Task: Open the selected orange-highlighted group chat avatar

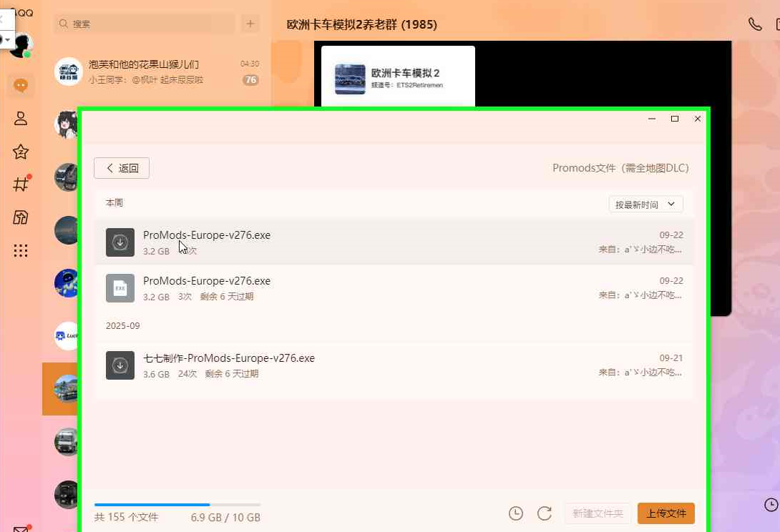Action: click(67, 388)
